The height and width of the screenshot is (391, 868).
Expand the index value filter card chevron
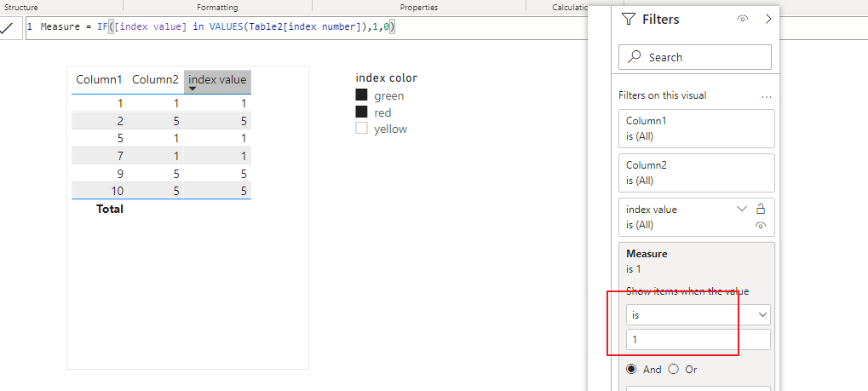[x=742, y=209]
